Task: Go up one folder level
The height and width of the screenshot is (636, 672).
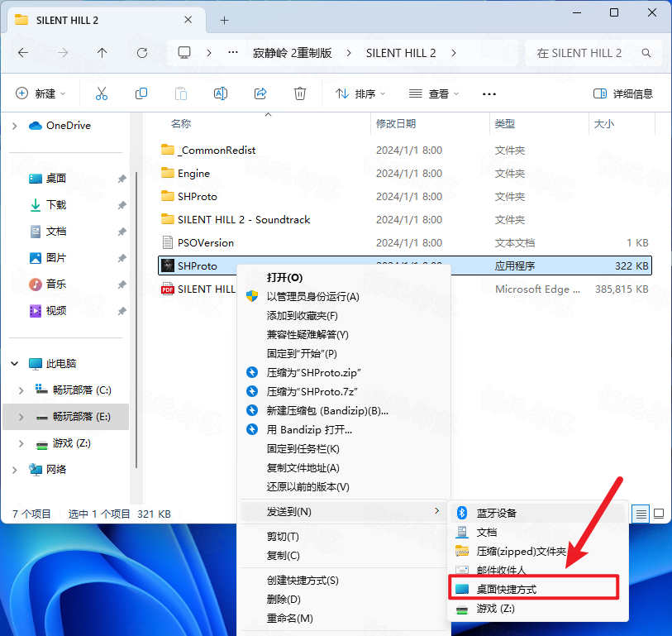Action: point(102,53)
